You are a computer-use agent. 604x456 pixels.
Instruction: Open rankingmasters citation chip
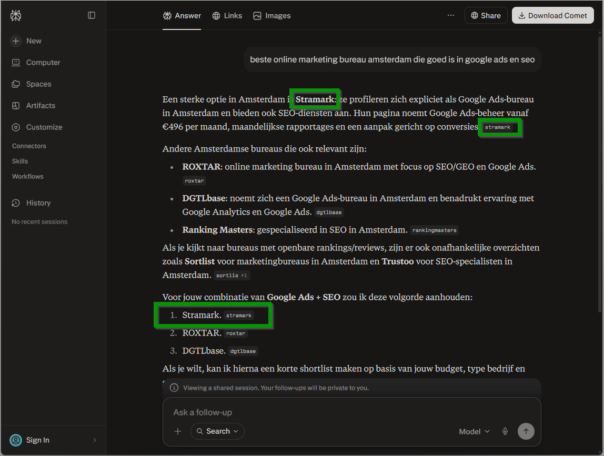coord(434,230)
